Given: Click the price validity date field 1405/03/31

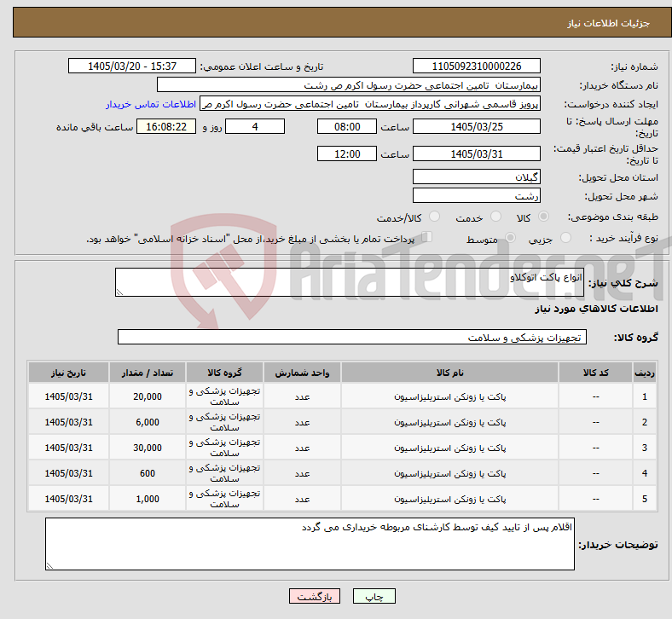Looking at the screenshot, I should (476, 153).
